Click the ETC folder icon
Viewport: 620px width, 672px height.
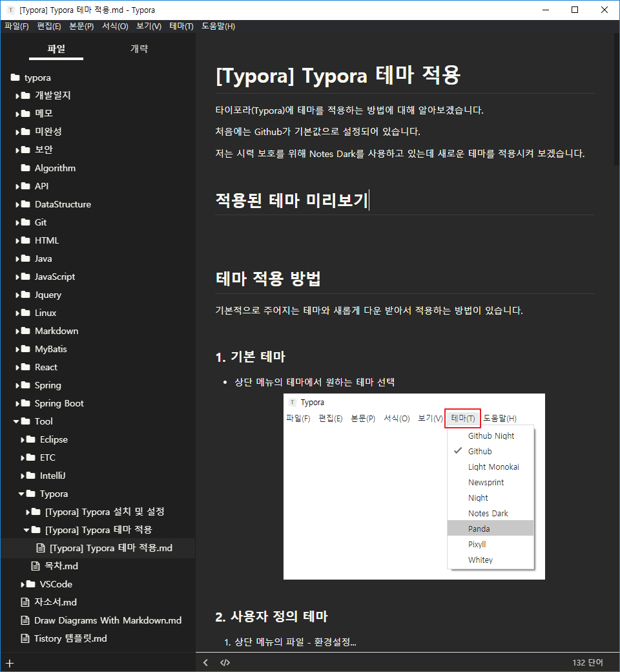pos(31,457)
